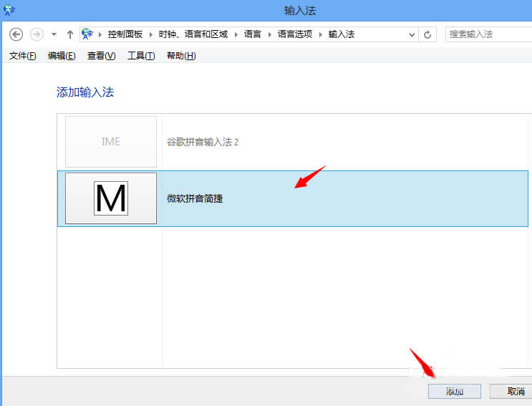The image size is (532, 406).
Task: Select 语言 in the breadcrumb
Action: pos(253,34)
